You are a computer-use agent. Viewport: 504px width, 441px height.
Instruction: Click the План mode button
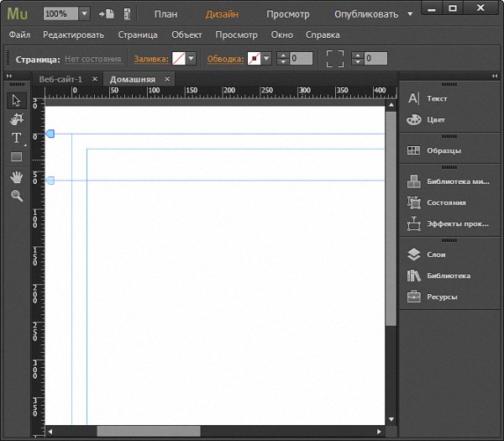click(165, 14)
